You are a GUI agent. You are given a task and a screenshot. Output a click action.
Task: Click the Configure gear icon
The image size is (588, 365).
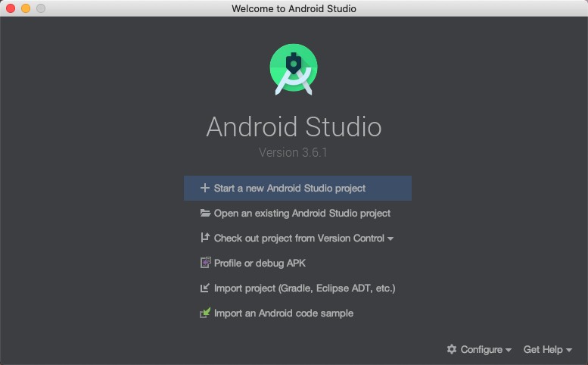(452, 349)
